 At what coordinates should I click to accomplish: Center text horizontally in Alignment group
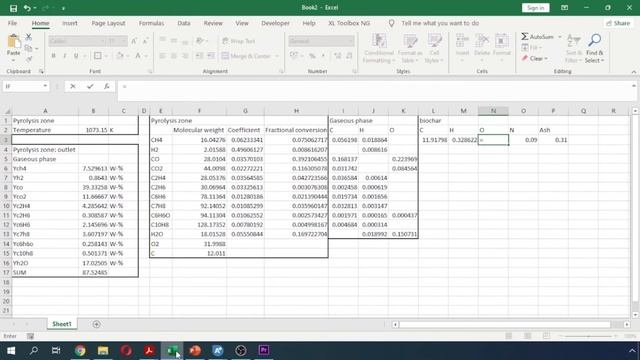[x=174, y=56]
